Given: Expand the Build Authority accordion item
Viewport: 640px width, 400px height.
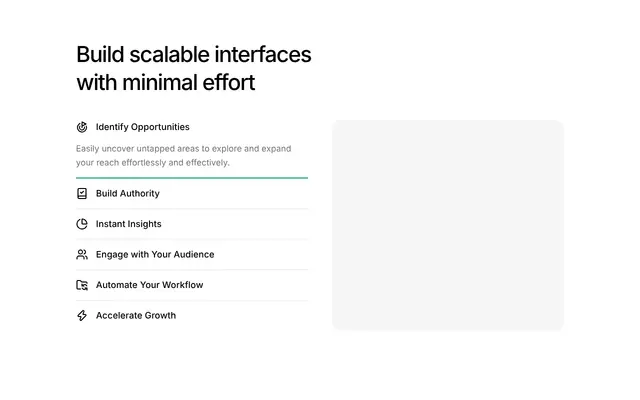Looking at the screenshot, I should pos(192,193).
